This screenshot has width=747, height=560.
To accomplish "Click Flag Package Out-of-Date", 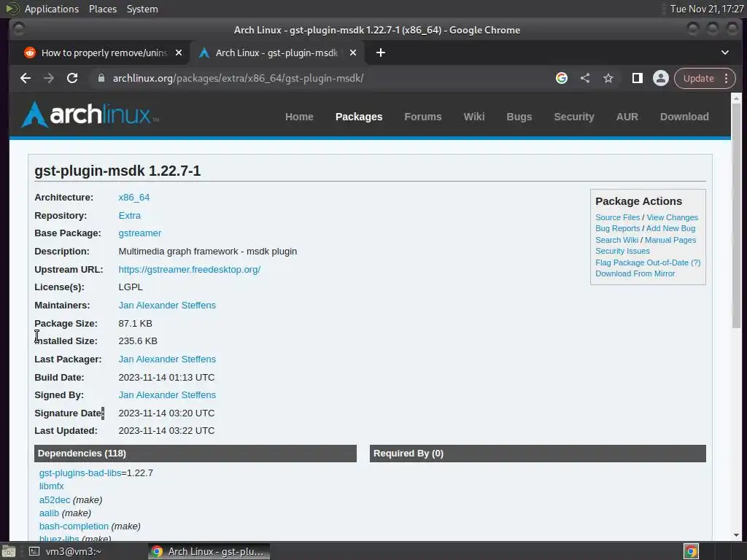I will 642,262.
